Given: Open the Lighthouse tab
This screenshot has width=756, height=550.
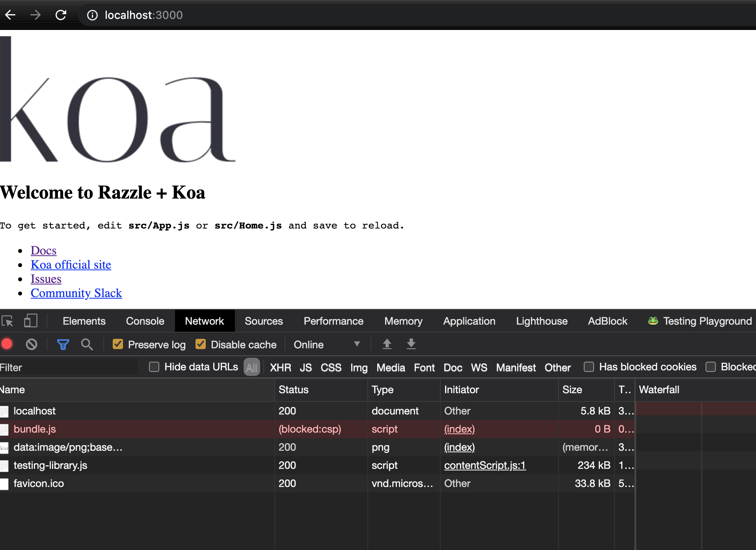Looking at the screenshot, I should pyautogui.click(x=542, y=321).
